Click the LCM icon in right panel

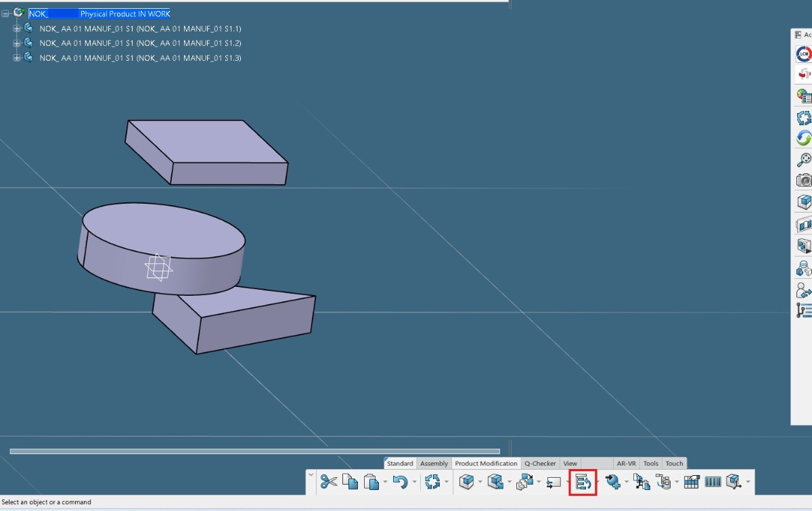pos(804,54)
